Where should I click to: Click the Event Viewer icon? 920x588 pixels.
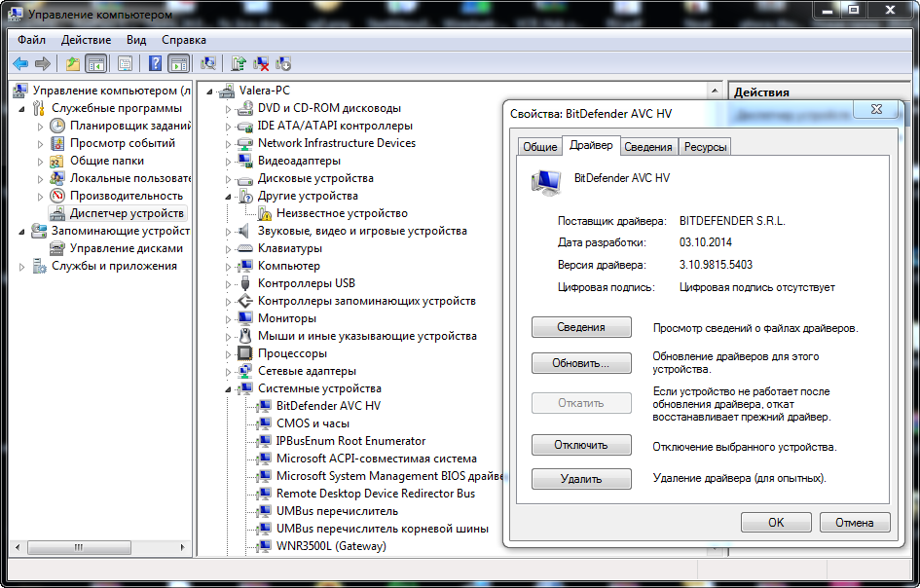pyautogui.click(x=56, y=143)
